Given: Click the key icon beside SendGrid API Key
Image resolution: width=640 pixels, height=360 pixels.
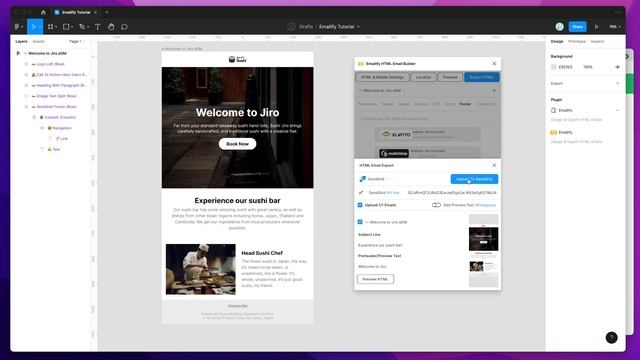Looking at the screenshot, I should click(x=361, y=193).
